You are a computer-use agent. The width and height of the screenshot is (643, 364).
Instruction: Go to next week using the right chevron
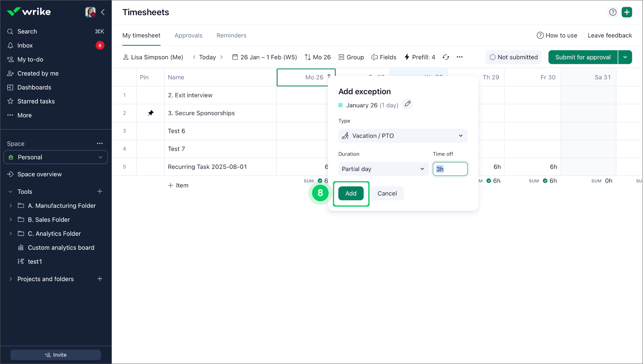point(221,57)
